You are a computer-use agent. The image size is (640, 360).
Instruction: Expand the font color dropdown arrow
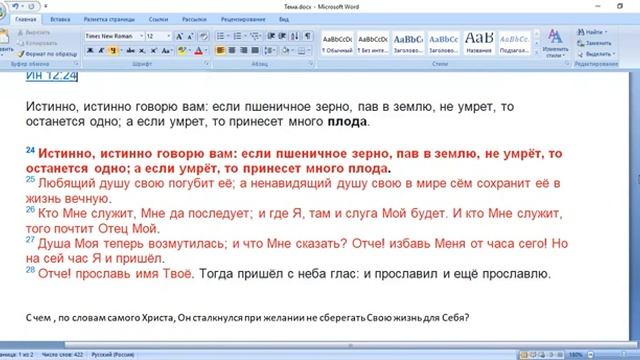pos(206,51)
